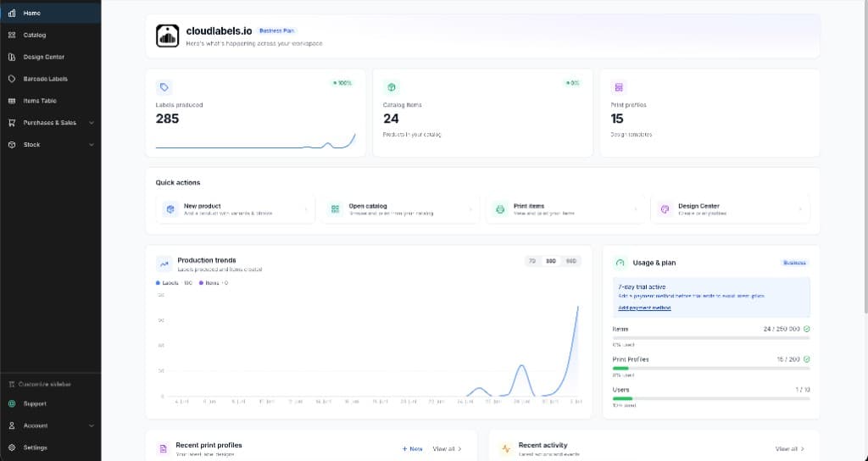Open the Items Table page
868x461 pixels.
tap(50, 101)
